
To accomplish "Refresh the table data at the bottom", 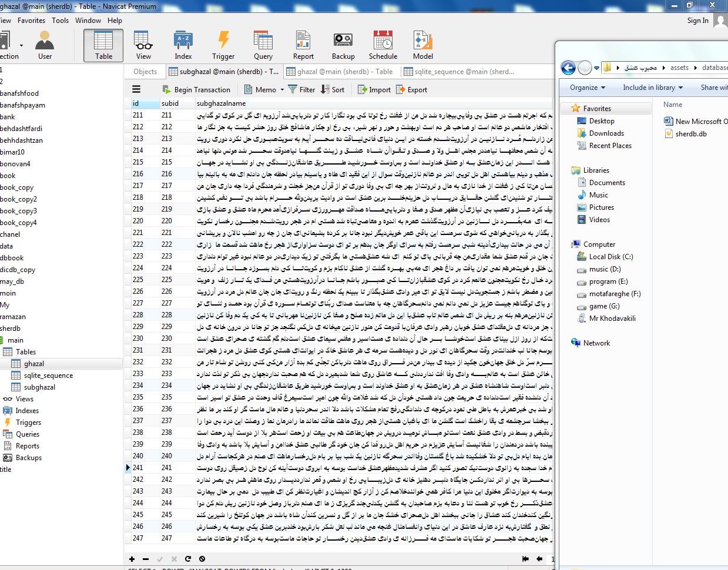I will click(188, 559).
